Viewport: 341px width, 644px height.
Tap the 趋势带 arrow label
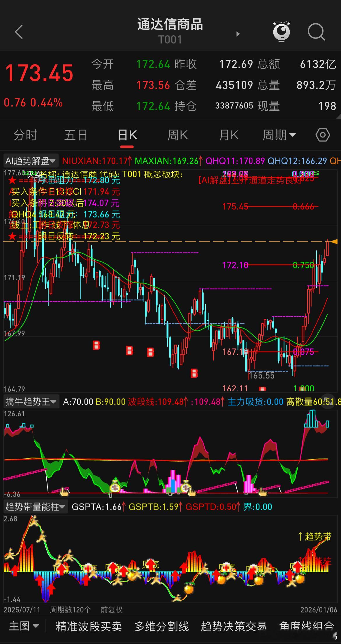point(315,536)
